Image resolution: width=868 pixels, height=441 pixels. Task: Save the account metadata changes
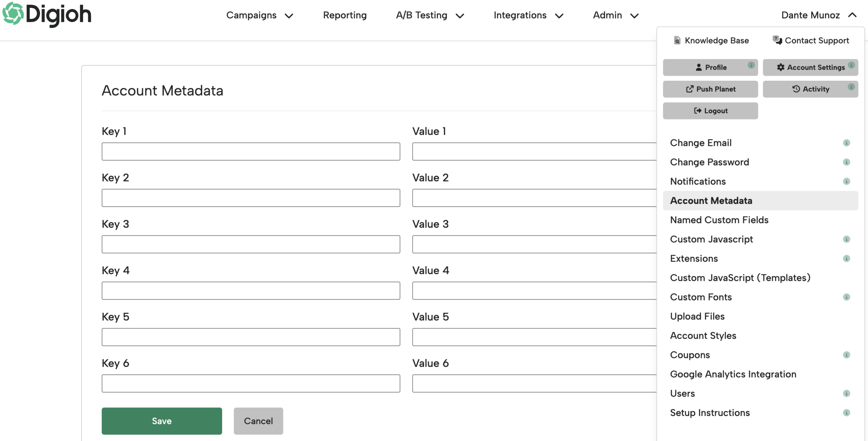[161, 421]
